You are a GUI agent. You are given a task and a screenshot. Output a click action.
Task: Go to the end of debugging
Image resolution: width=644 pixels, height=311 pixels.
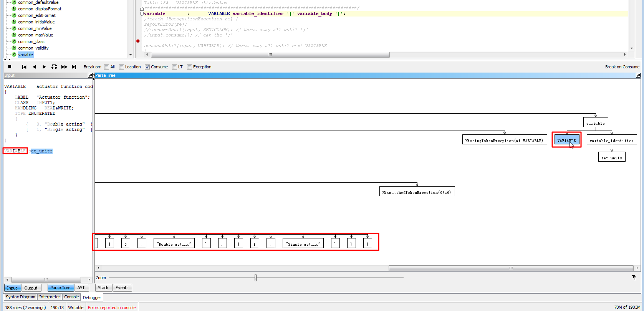coord(74,67)
